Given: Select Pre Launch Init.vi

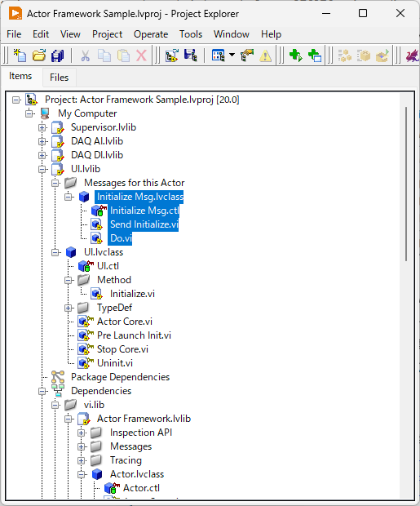Looking at the screenshot, I should 134,335.
